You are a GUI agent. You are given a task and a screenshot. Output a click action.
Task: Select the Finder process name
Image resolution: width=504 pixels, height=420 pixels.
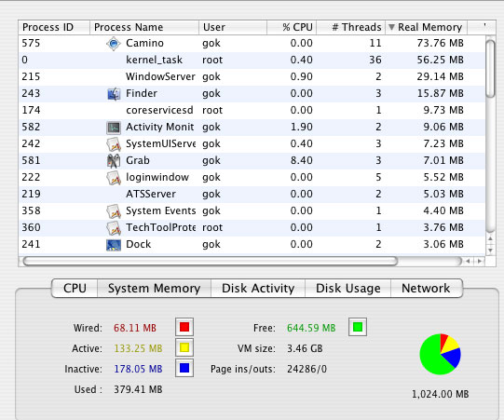[142, 93]
